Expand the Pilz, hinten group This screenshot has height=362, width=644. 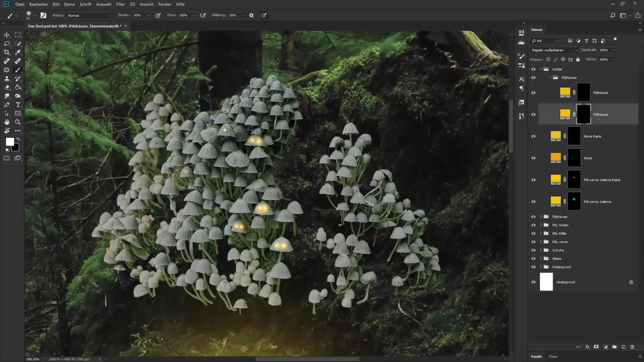[541, 225]
